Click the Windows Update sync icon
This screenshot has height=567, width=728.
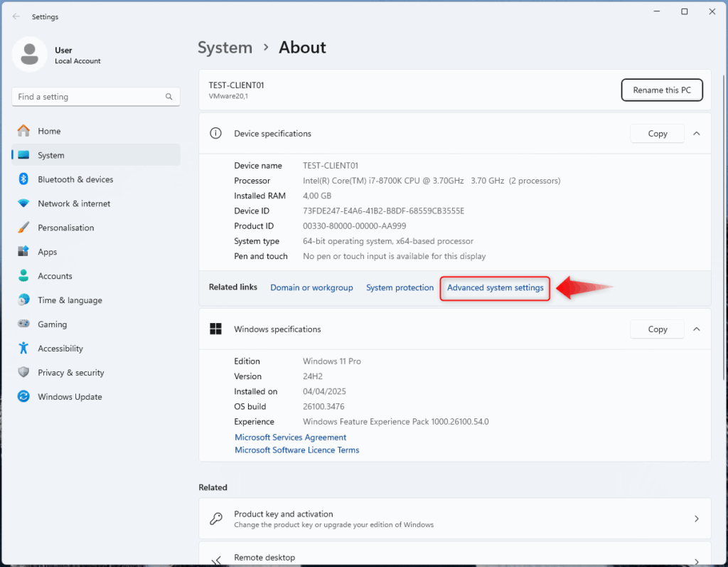[x=23, y=397]
